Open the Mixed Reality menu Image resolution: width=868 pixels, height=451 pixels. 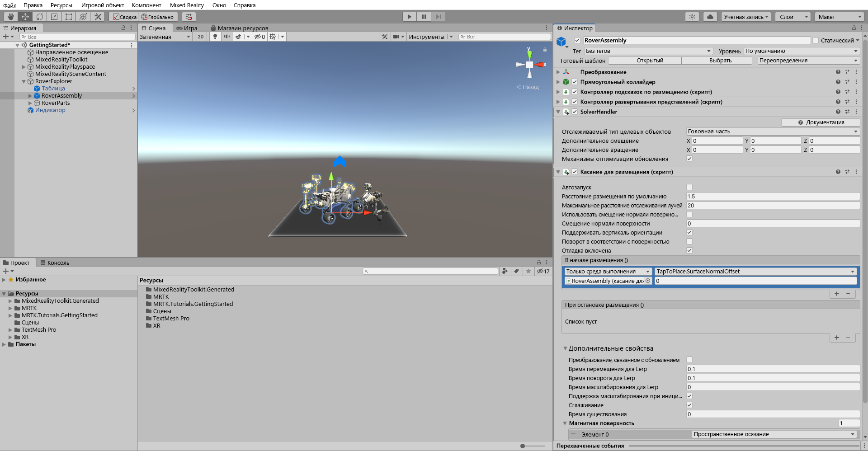coord(187,5)
